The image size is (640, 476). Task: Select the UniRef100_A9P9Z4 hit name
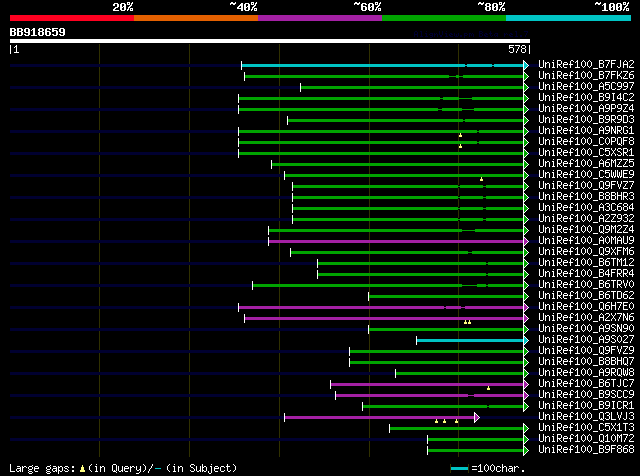[586, 109]
